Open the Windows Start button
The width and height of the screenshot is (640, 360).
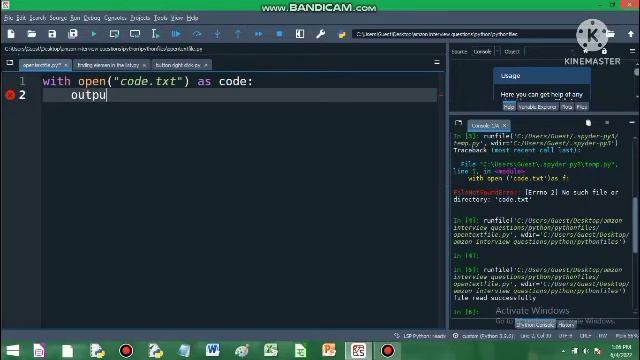pos(13,351)
